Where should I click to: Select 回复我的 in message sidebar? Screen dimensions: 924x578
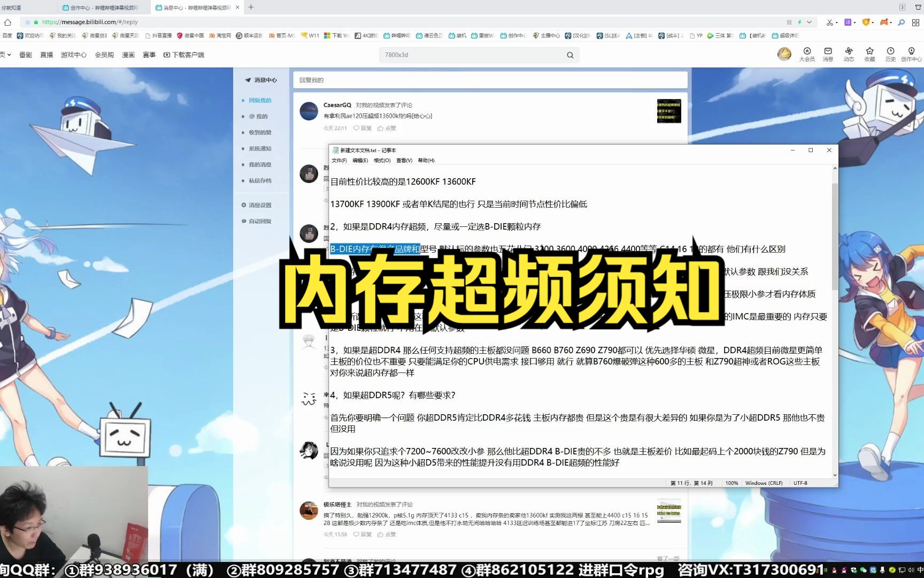(x=260, y=101)
